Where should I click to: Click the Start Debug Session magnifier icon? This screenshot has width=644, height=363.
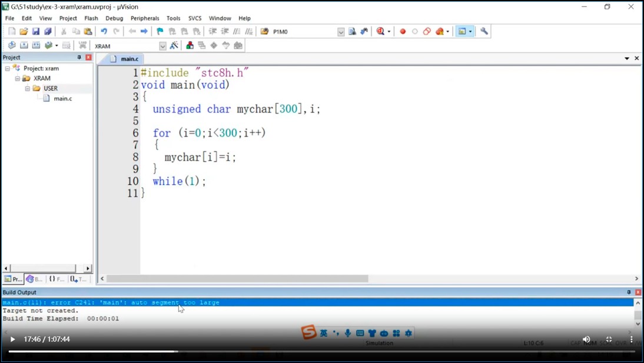380,32
